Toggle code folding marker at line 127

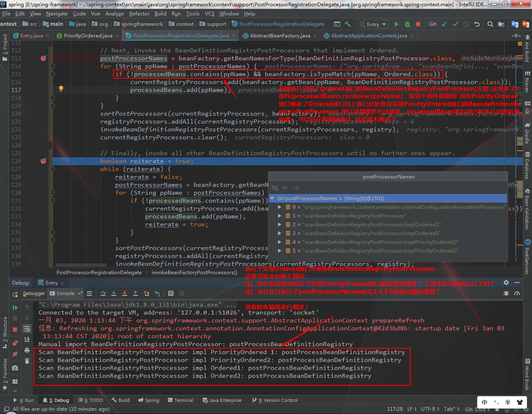click(x=53, y=169)
